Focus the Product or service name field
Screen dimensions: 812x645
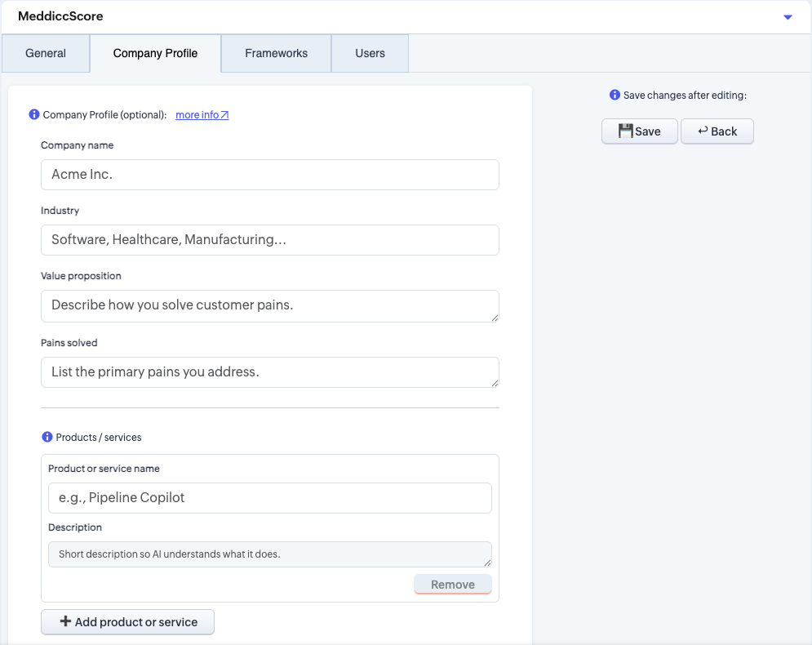click(x=269, y=498)
